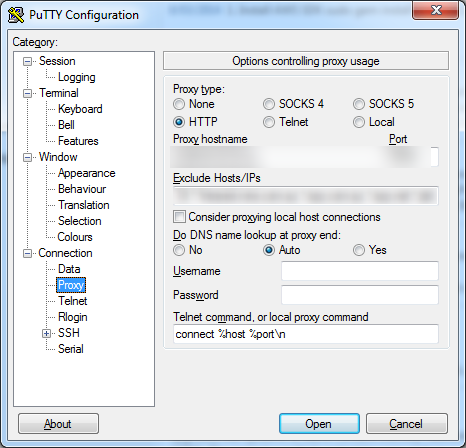Open the Logging category
The width and height of the screenshot is (466, 448).
pyautogui.click(x=77, y=77)
